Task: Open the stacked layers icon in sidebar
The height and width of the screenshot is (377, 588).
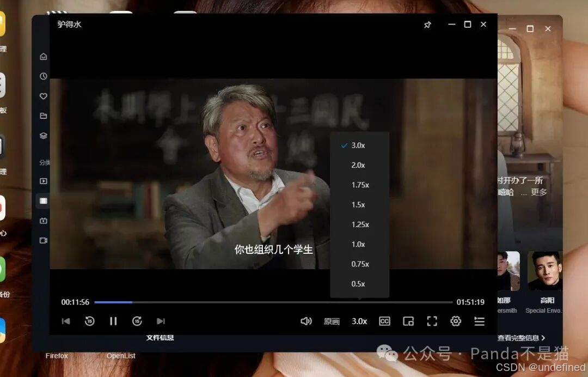Action: coord(44,136)
